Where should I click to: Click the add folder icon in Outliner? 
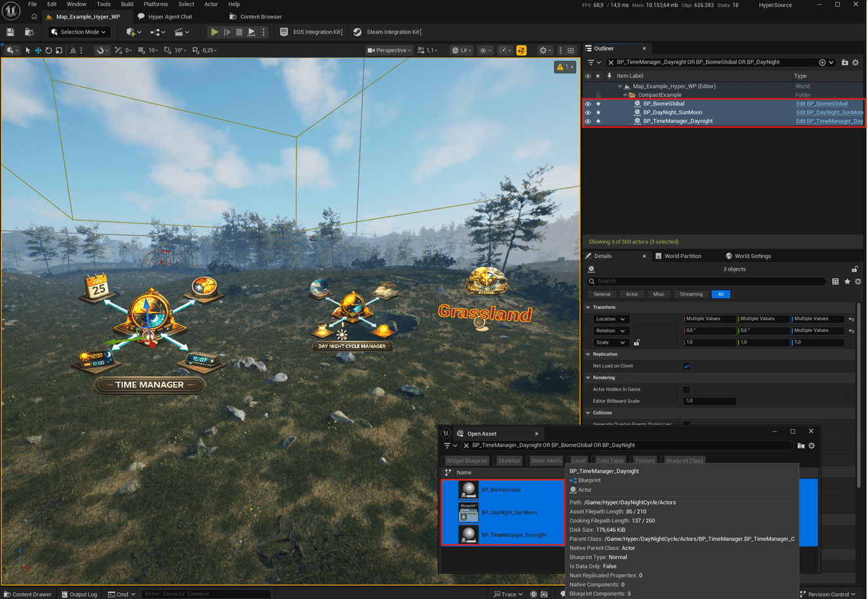click(844, 62)
